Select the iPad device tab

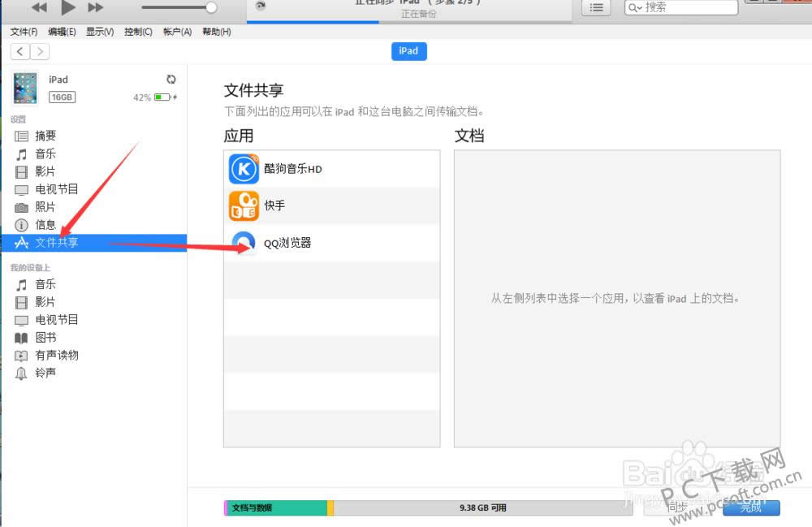(408, 51)
